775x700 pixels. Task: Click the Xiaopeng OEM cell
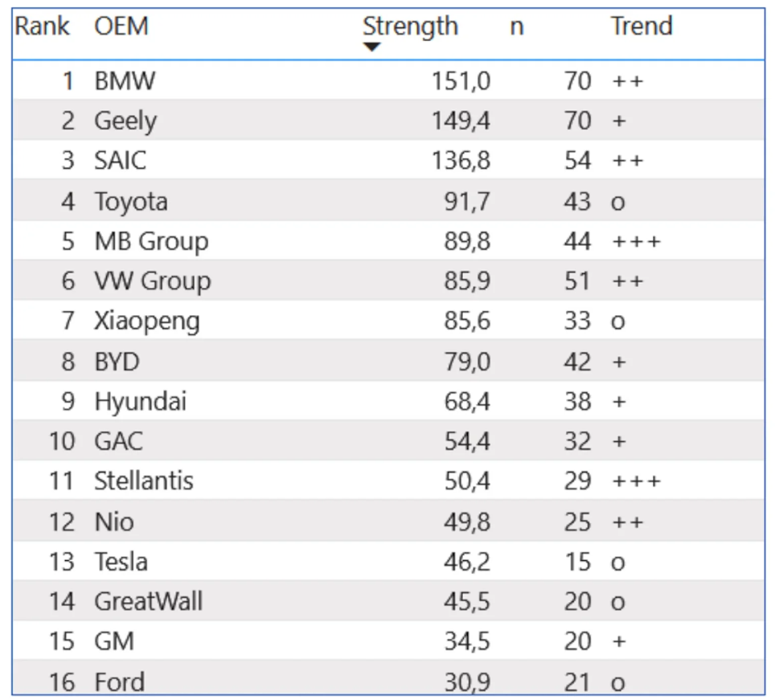coord(147,321)
